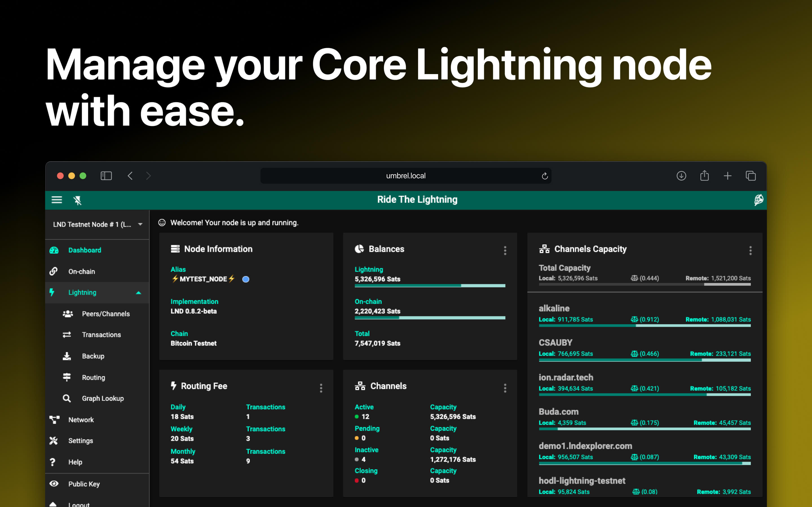Click the lightning-off toggle in the header

pos(78,200)
